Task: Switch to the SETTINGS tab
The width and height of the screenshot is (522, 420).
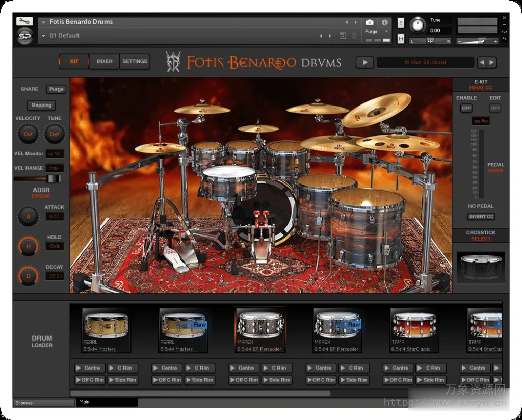Action: (x=135, y=61)
